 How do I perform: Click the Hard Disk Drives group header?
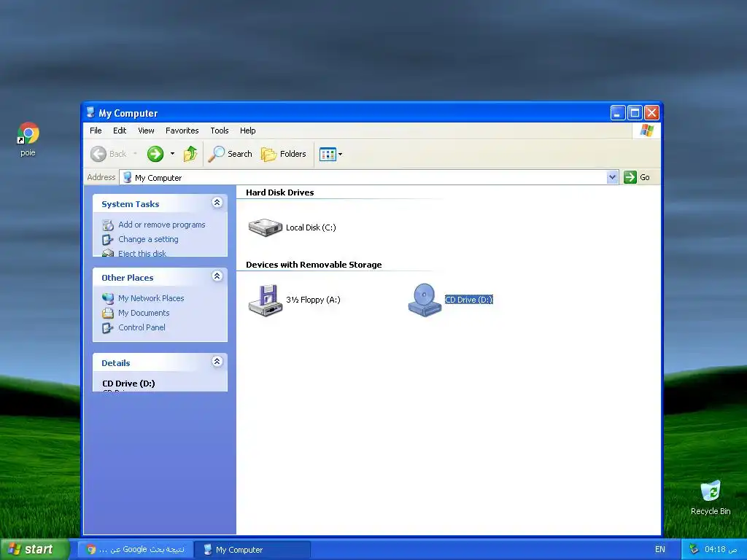279,192
